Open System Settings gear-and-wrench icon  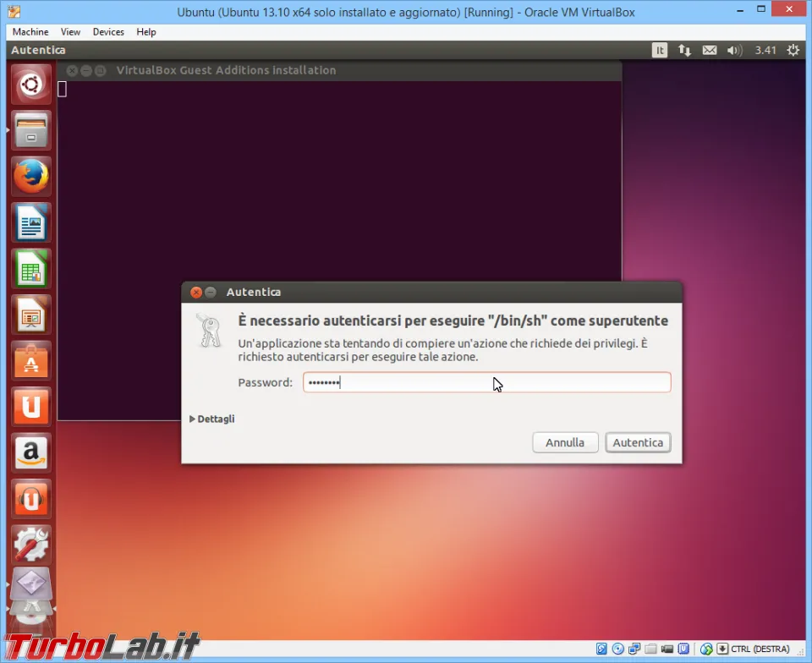pyautogui.click(x=31, y=545)
